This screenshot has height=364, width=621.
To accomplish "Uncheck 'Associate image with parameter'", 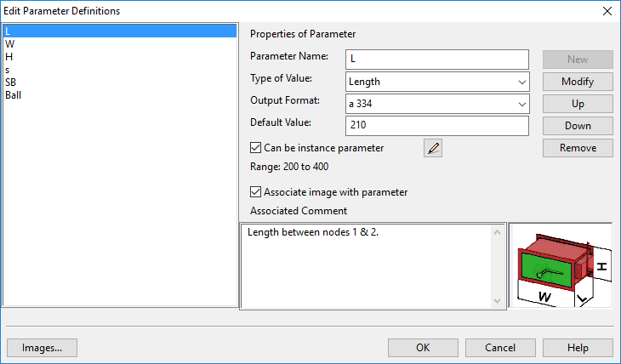I will pos(257,192).
